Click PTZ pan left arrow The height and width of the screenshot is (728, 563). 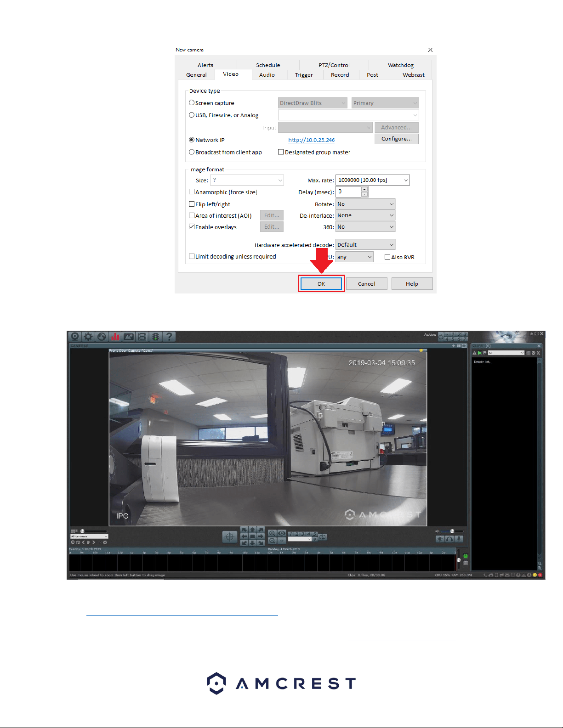pos(245,536)
